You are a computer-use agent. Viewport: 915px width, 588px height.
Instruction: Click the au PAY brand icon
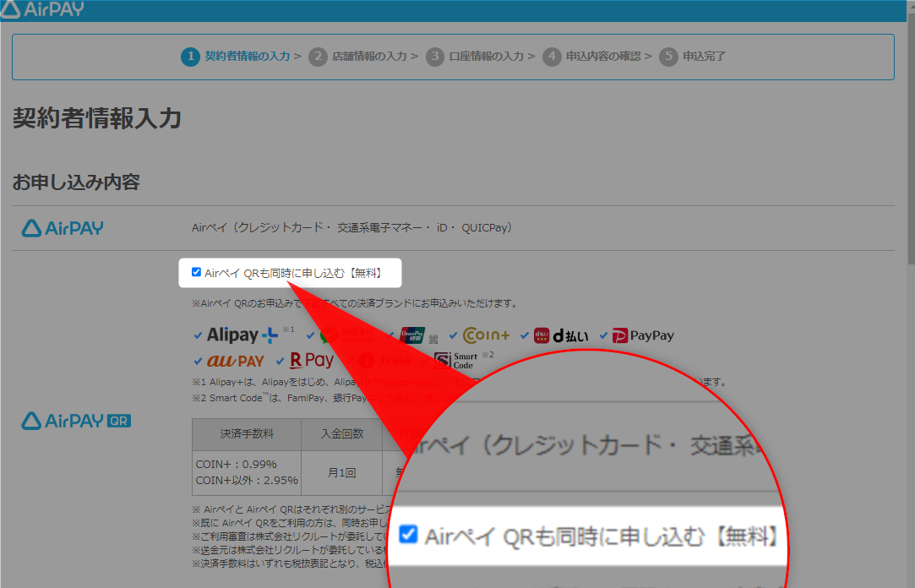tap(235, 360)
